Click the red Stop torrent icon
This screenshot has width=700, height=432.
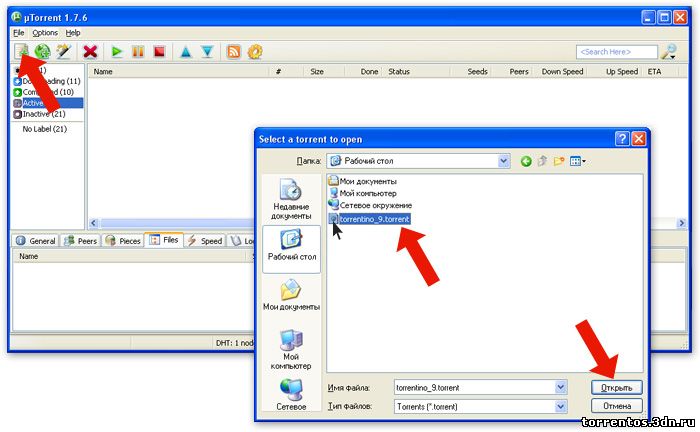click(x=158, y=51)
